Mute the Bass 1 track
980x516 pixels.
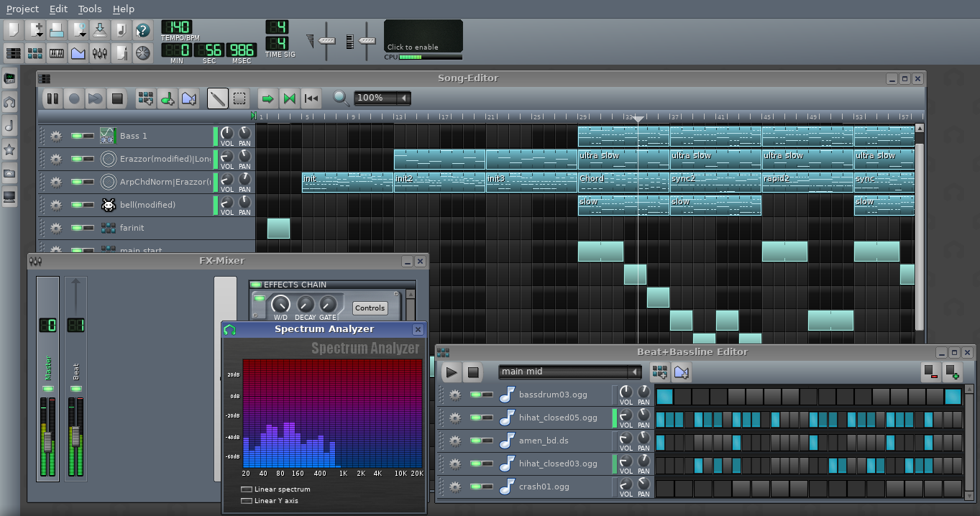coord(76,136)
